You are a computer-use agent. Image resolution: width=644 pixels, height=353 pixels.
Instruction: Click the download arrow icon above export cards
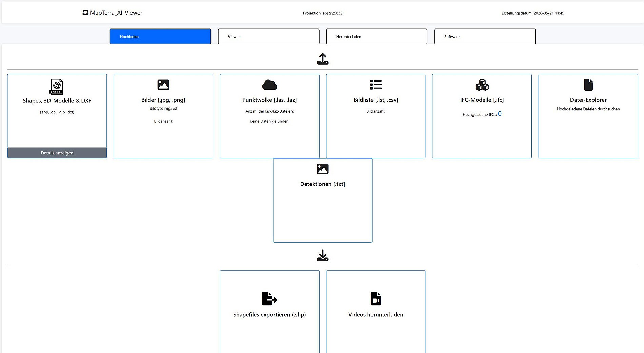pyautogui.click(x=322, y=255)
